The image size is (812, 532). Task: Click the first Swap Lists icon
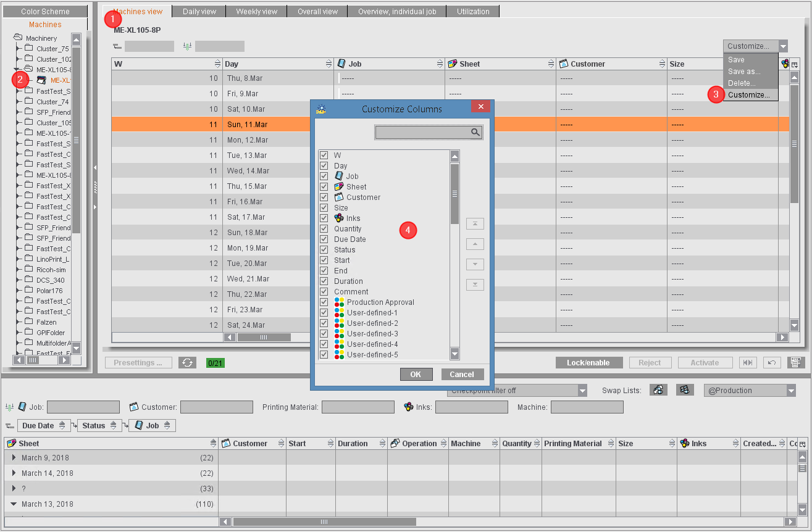point(658,390)
